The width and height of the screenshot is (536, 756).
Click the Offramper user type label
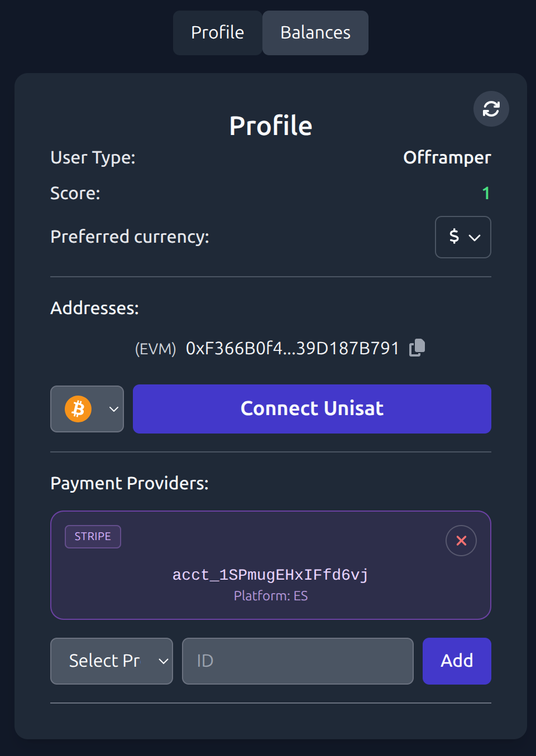click(x=447, y=157)
